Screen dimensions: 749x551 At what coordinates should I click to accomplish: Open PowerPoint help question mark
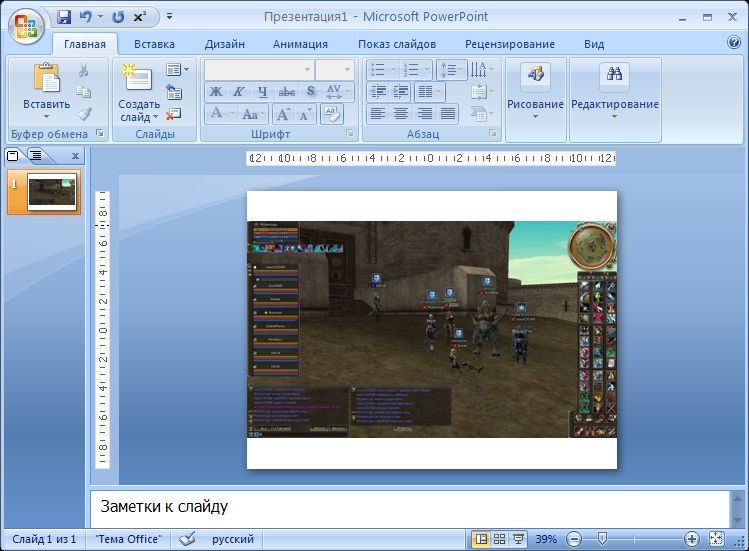[734, 43]
